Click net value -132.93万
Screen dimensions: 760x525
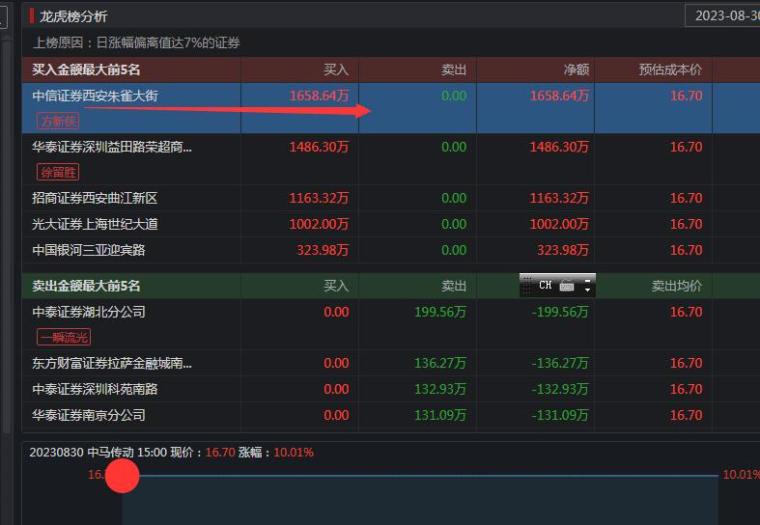pos(560,389)
